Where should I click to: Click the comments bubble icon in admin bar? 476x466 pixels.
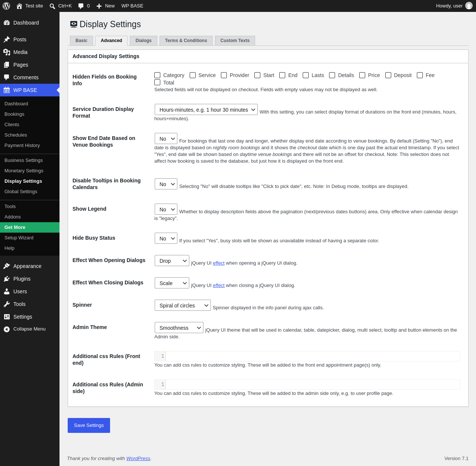point(81,6)
